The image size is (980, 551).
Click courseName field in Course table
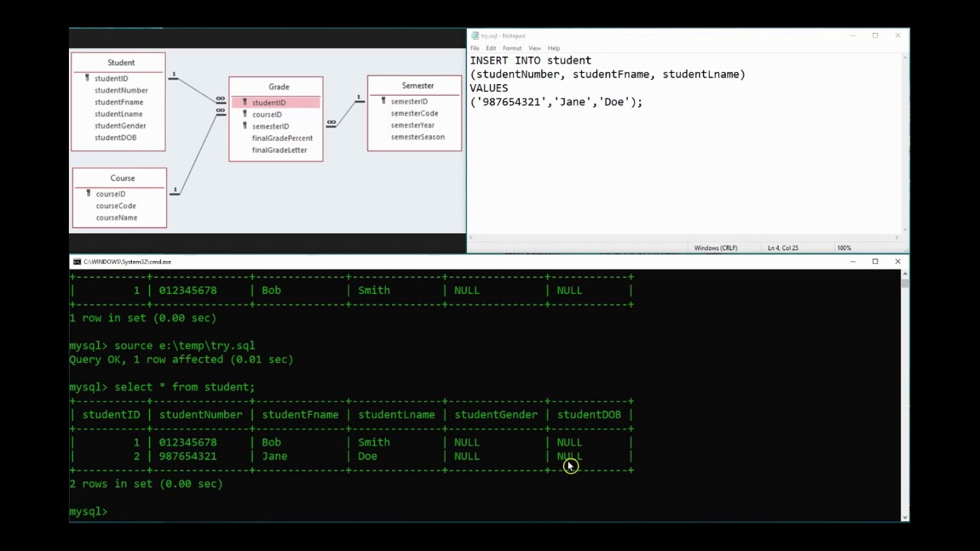tap(117, 217)
